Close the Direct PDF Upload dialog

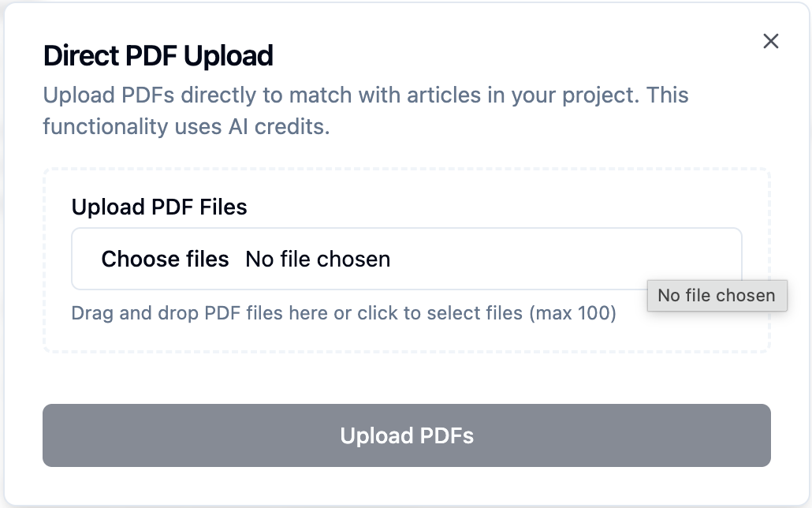pos(771,42)
